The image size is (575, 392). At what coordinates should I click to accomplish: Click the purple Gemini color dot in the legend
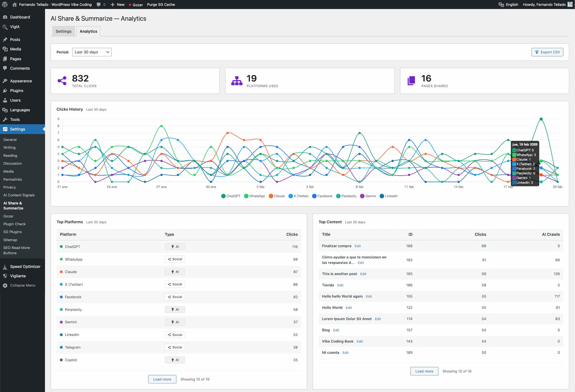coord(362,196)
